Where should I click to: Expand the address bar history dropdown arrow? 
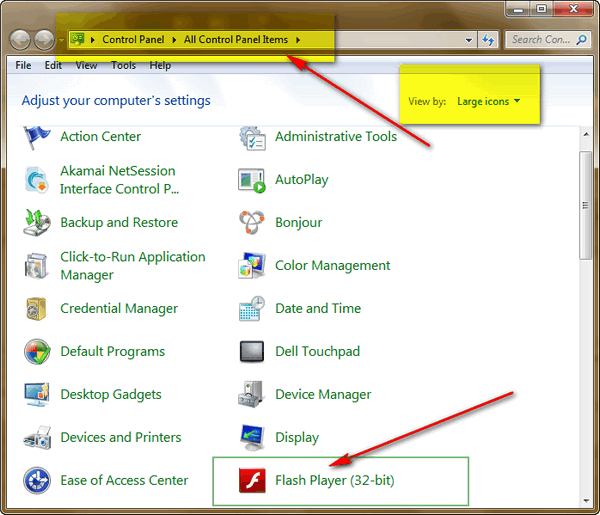(x=469, y=40)
